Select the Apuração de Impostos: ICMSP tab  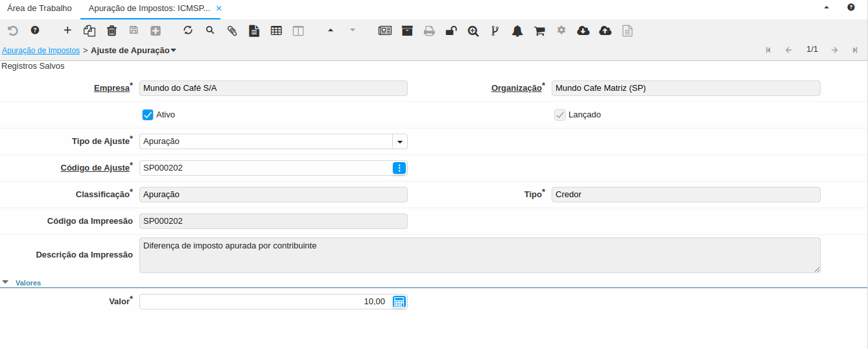(x=148, y=8)
